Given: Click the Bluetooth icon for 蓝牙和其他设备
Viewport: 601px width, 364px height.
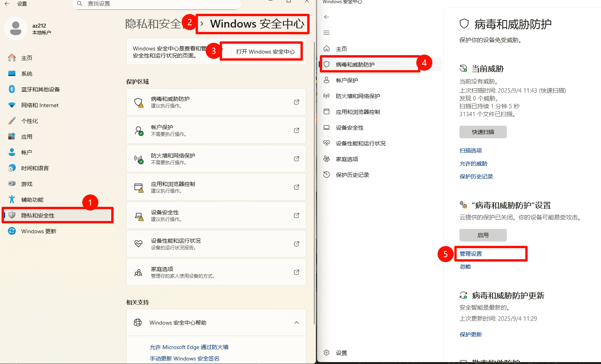Looking at the screenshot, I should [x=12, y=89].
